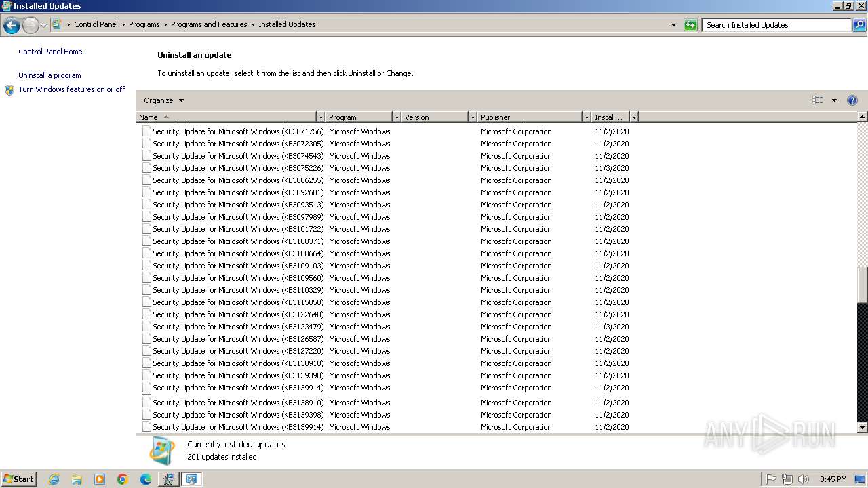Open Program column filter dropdown
This screenshot has height=488, width=868.
click(x=397, y=117)
